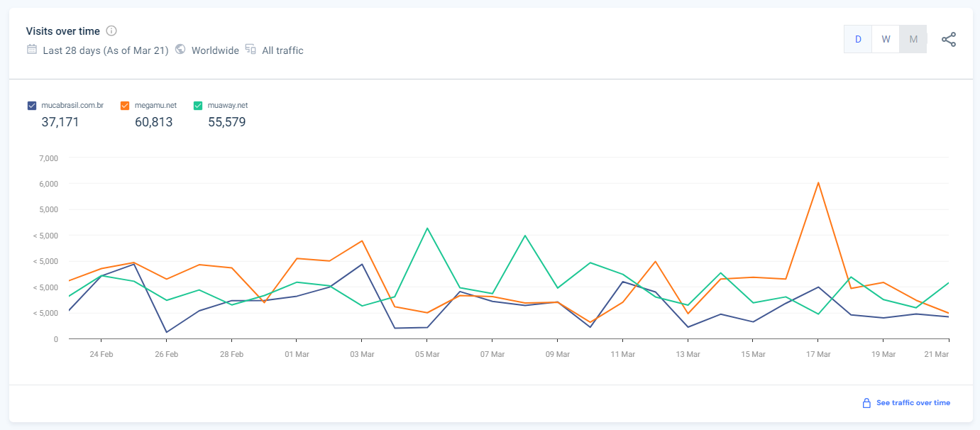Click the calendar icon before Last 28 days
980x430 pixels.
[32, 50]
